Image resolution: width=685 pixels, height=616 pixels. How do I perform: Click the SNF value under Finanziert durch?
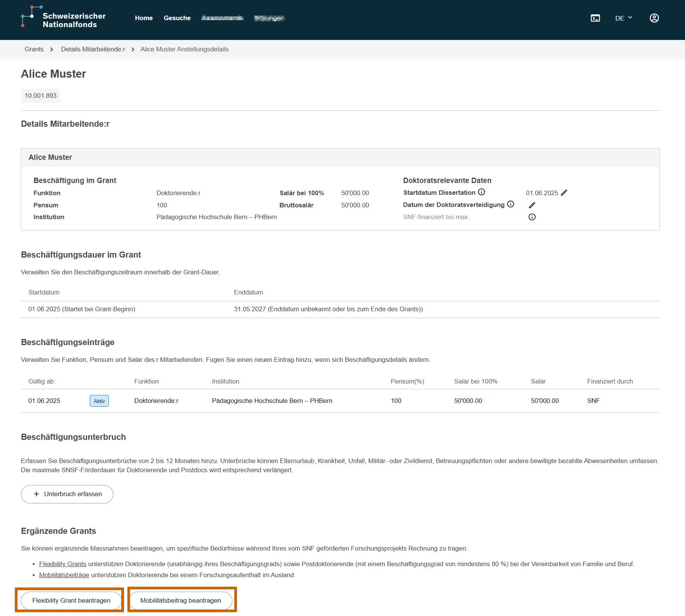point(593,401)
